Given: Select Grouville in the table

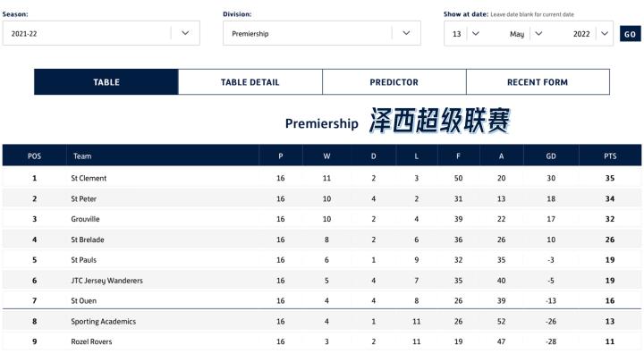Looking at the screenshot, I should pos(86,219).
